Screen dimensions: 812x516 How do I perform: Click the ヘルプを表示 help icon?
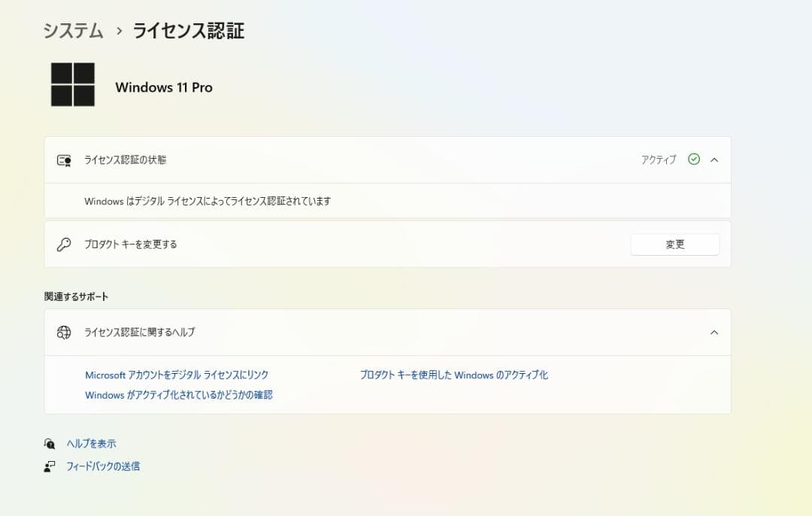[49, 443]
